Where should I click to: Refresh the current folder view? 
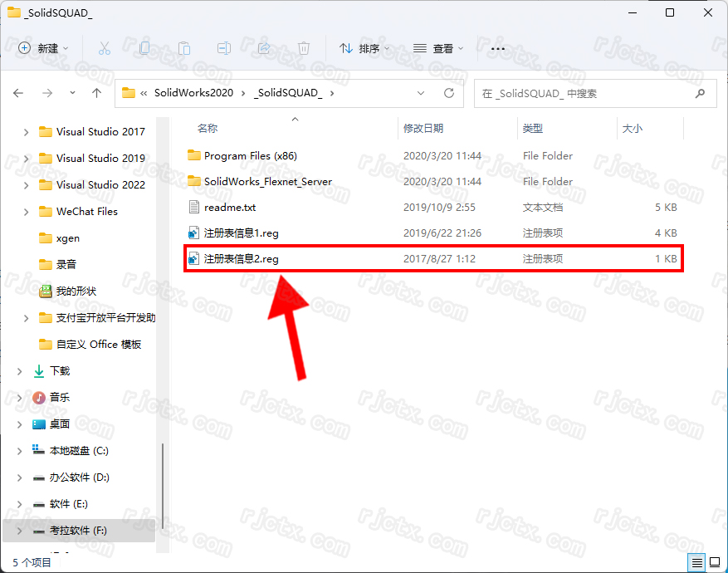tap(449, 94)
